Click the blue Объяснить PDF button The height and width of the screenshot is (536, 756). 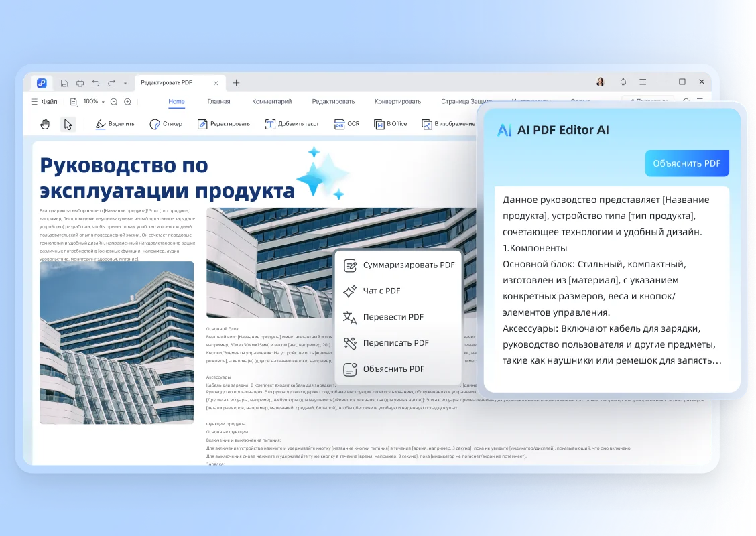pyautogui.click(x=687, y=163)
